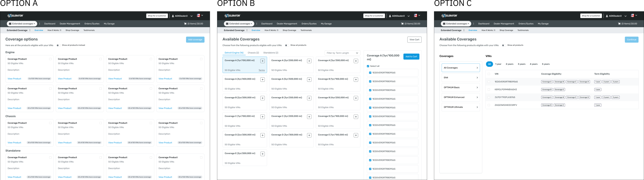Image resolution: width=644 pixels, height=180 pixels.
Task: Open 'Extended coverages' dropdown in Option A
Action: (x=22, y=24)
